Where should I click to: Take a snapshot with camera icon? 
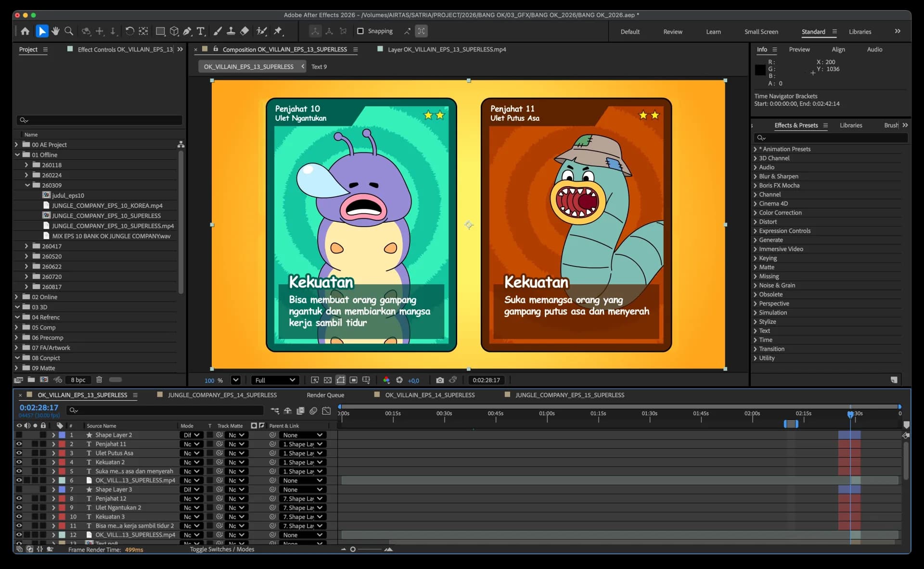coord(440,380)
